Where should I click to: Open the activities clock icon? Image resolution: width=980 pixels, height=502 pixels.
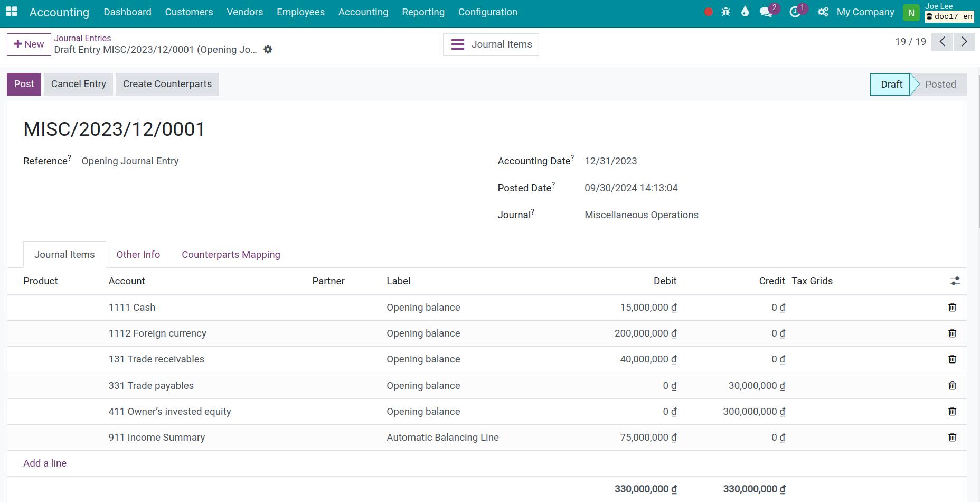click(x=795, y=12)
